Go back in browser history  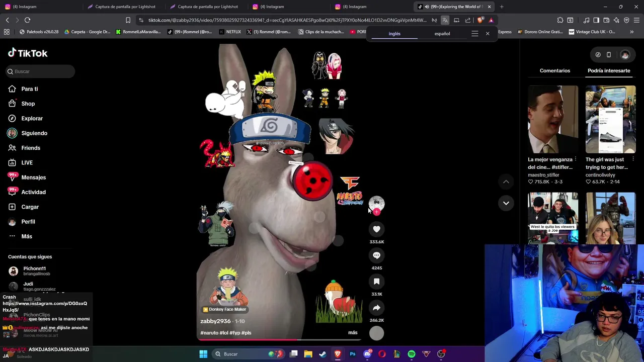pos(7,20)
